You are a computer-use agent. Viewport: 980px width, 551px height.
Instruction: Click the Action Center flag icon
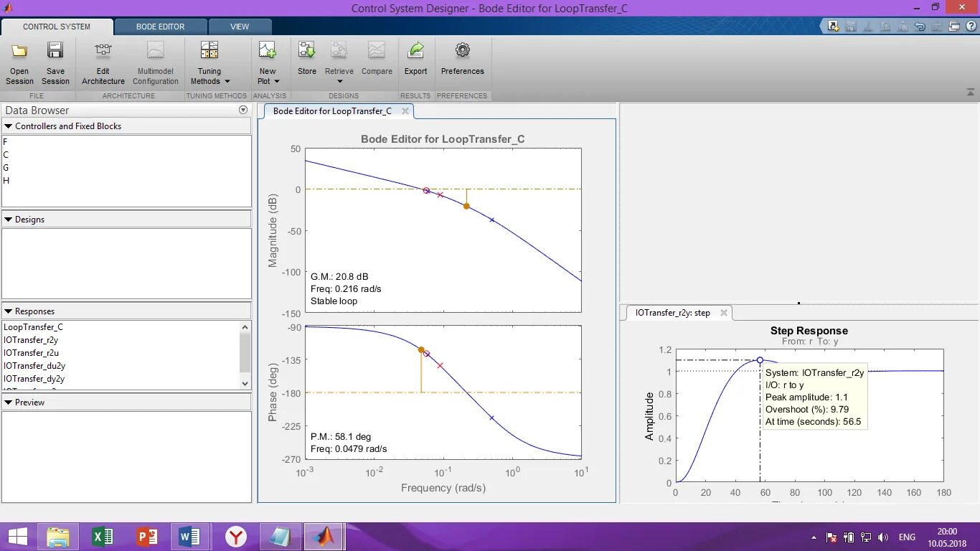(x=831, y=537)
